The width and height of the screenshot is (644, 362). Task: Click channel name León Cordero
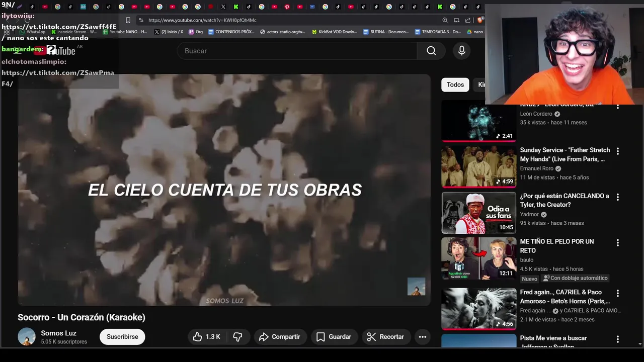point(536,114)
